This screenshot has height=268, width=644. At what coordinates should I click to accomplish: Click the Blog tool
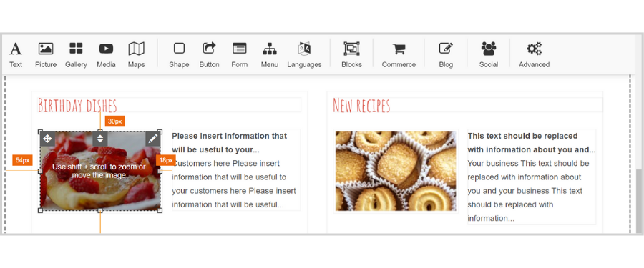click(x=446, y=54)
